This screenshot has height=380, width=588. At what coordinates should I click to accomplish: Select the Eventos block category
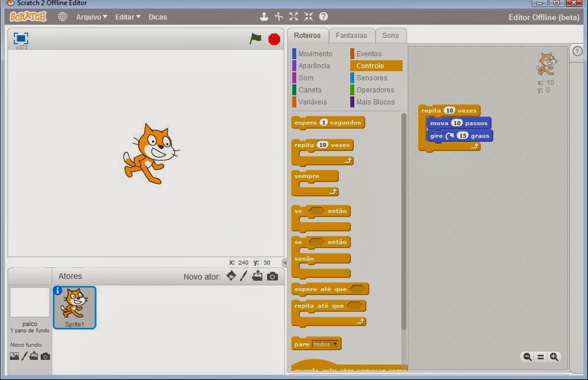click(x=366, y=53)
